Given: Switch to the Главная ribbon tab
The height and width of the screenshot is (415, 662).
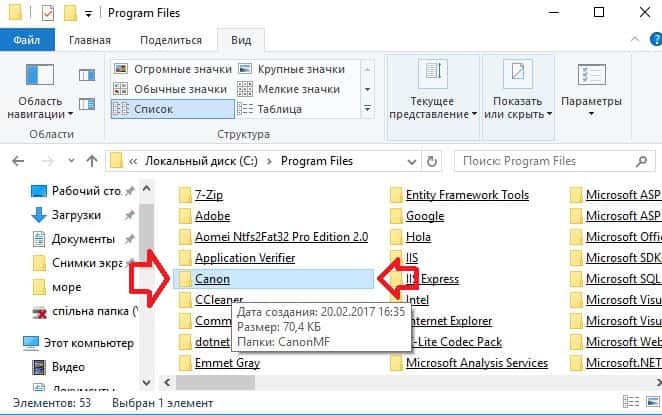Looking at the screenshot, I should point(90,40).
